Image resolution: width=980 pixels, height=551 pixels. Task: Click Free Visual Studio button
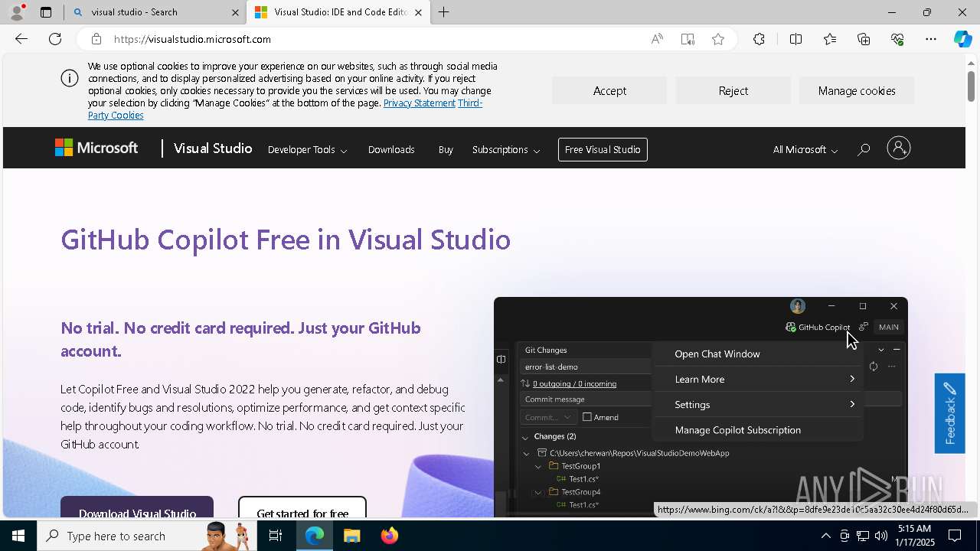603,149
